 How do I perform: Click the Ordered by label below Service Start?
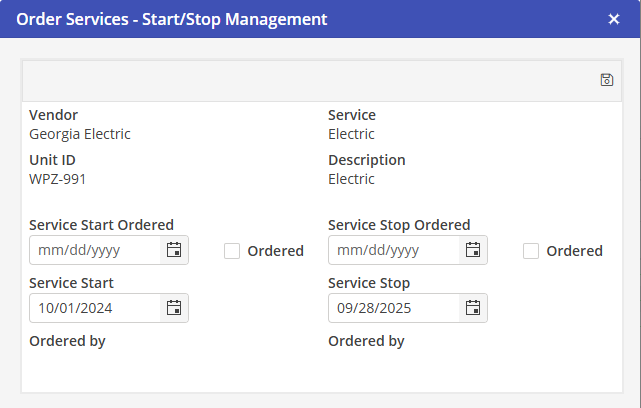67,341
